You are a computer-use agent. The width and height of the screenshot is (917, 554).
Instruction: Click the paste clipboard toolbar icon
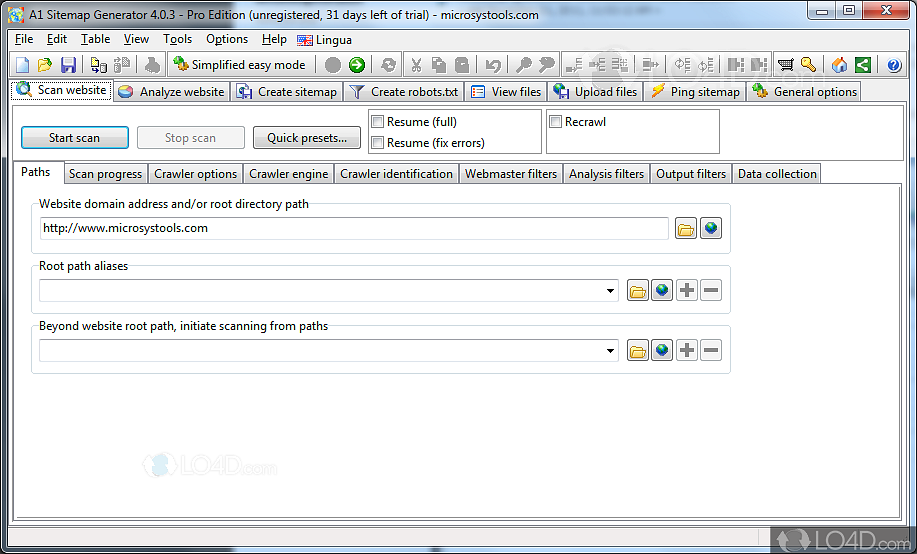[x=462, y=65]
